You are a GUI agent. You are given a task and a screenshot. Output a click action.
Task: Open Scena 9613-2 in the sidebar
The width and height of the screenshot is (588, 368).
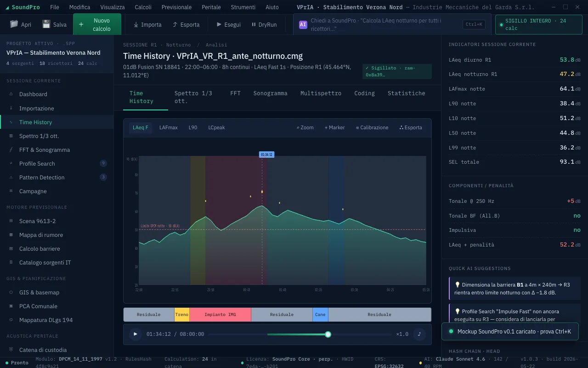tap(57, 221)
